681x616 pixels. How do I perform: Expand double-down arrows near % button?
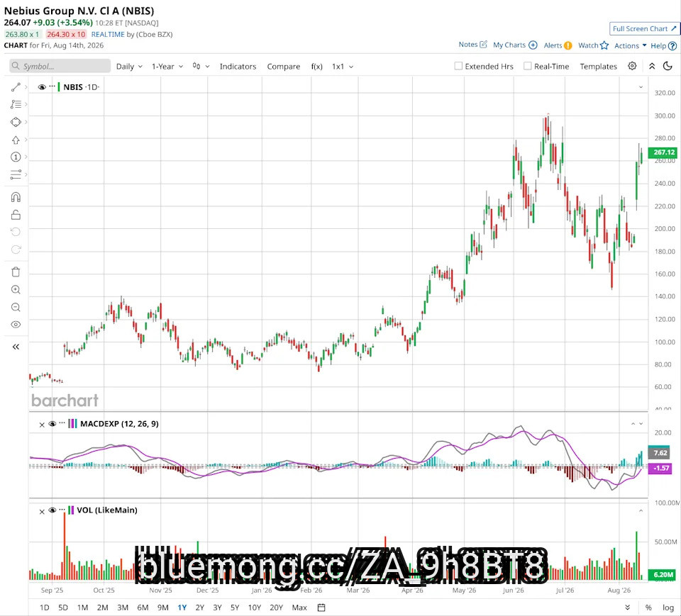tap(627, 607)
